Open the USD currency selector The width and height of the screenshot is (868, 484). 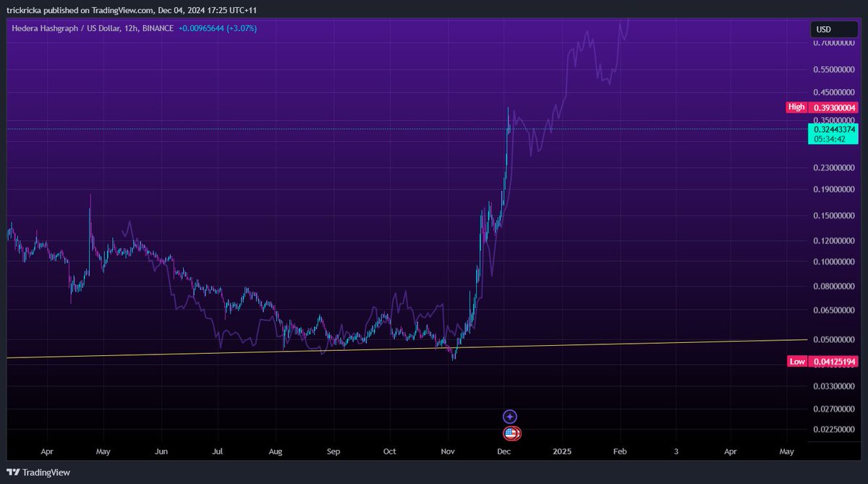[x=833, y=29]
